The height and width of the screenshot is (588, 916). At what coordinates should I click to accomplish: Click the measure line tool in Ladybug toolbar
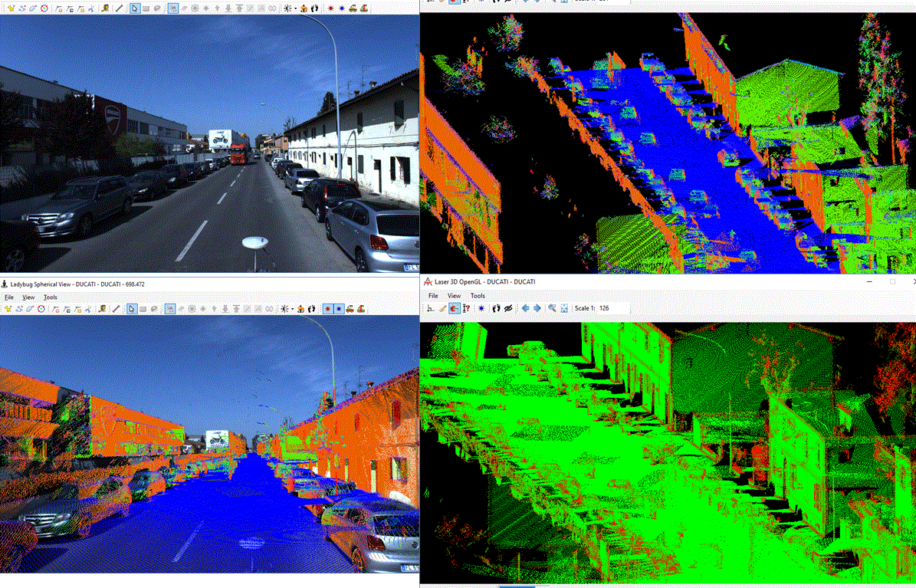pos(116,309)
